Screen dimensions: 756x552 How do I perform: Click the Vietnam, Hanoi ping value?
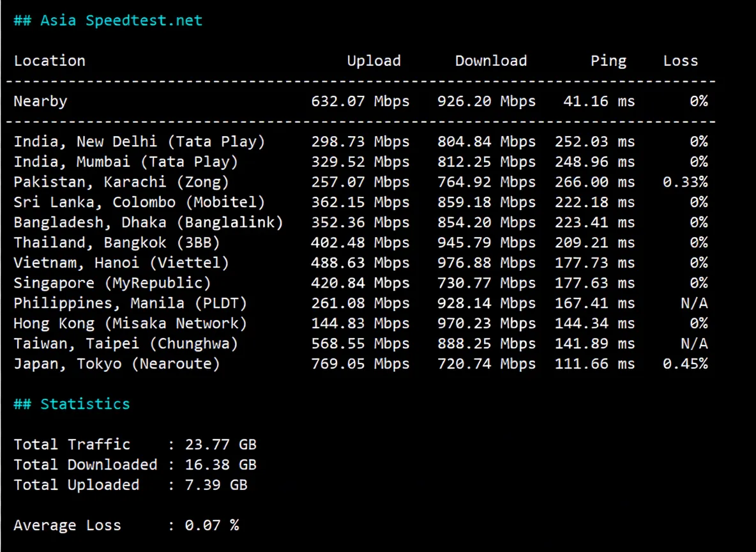coord(594,262)
